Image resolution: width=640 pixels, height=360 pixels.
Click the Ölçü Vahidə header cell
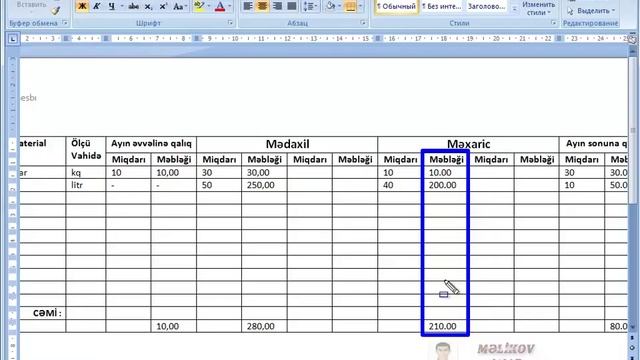86,150
